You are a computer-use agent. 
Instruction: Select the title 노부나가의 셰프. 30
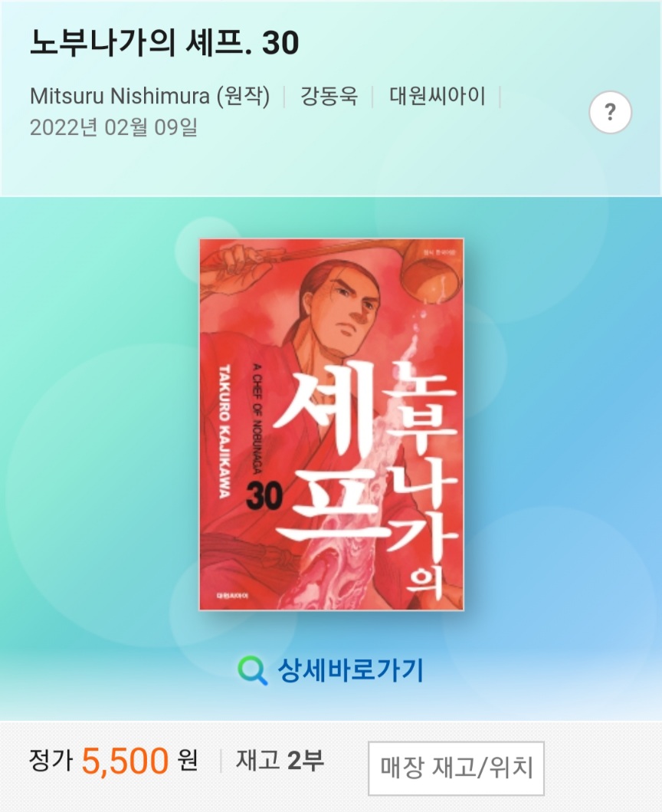pos(165,42)
